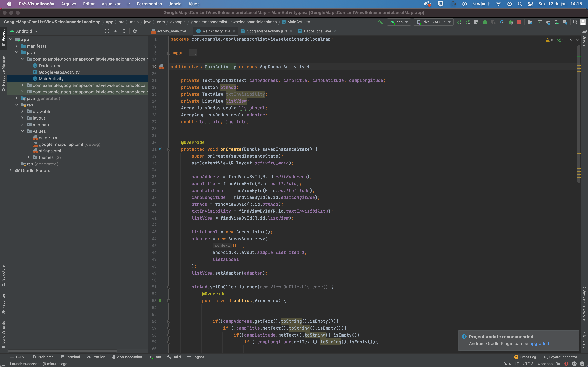Open Project tree settings gear icon
This screenshot has height=367, width=588.
135,31
